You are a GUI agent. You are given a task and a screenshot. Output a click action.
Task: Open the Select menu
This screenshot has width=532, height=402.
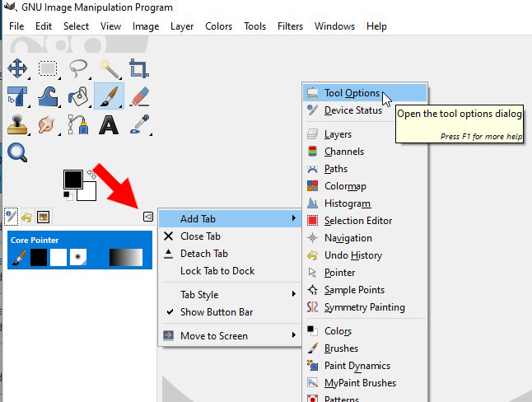pos(76,26)
